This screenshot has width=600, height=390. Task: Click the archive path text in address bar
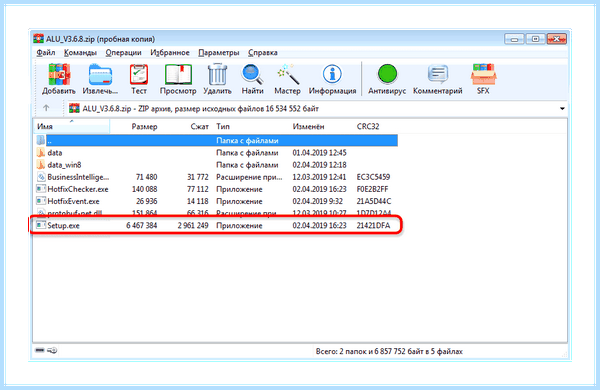coord(201,109)
